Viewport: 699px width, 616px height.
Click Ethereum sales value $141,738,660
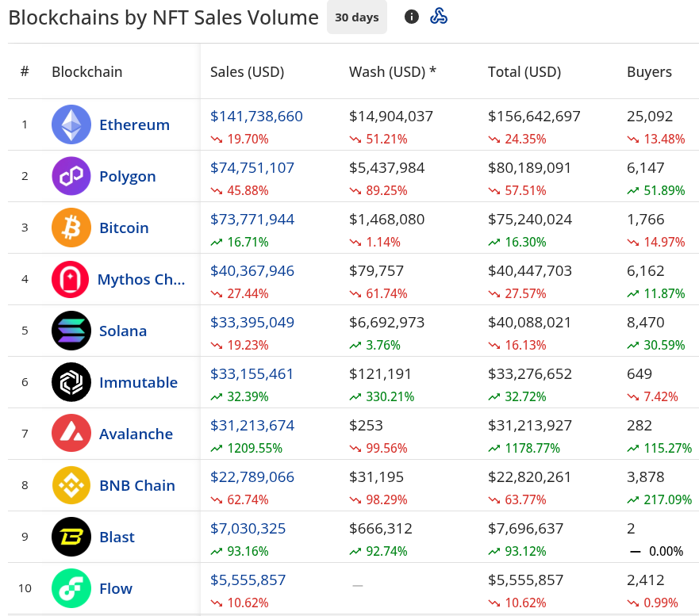pyautogui.click(x=256, y=117)
